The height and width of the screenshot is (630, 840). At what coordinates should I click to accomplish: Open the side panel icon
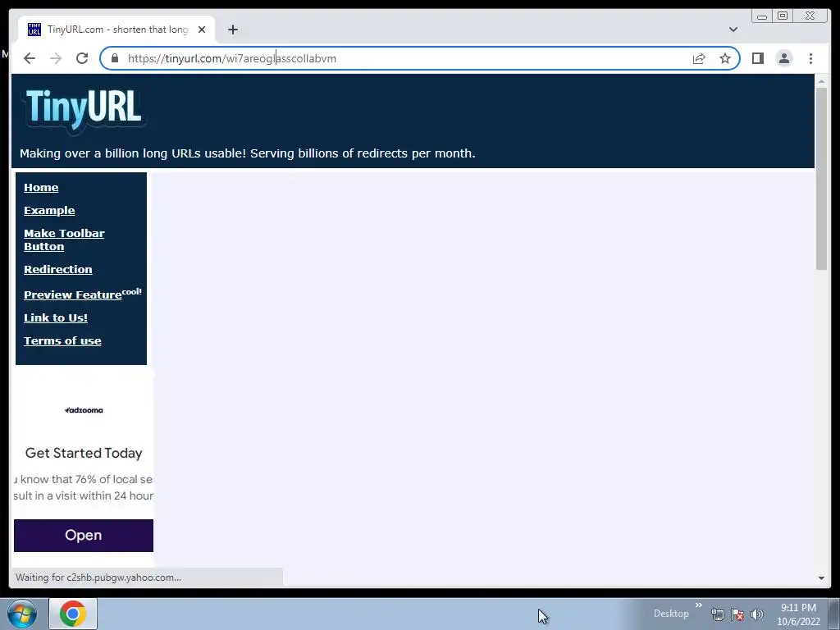(x=757, y=58)
